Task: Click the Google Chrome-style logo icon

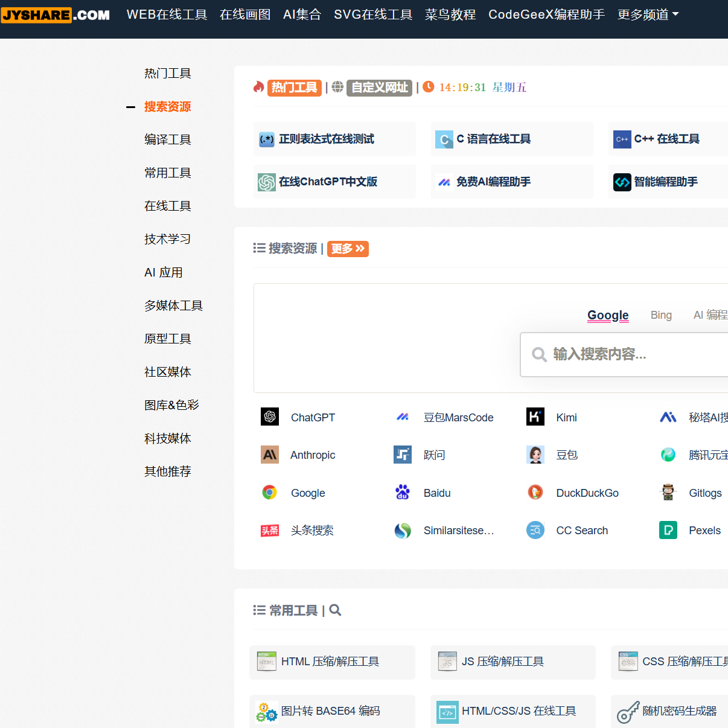Action: 270,493
